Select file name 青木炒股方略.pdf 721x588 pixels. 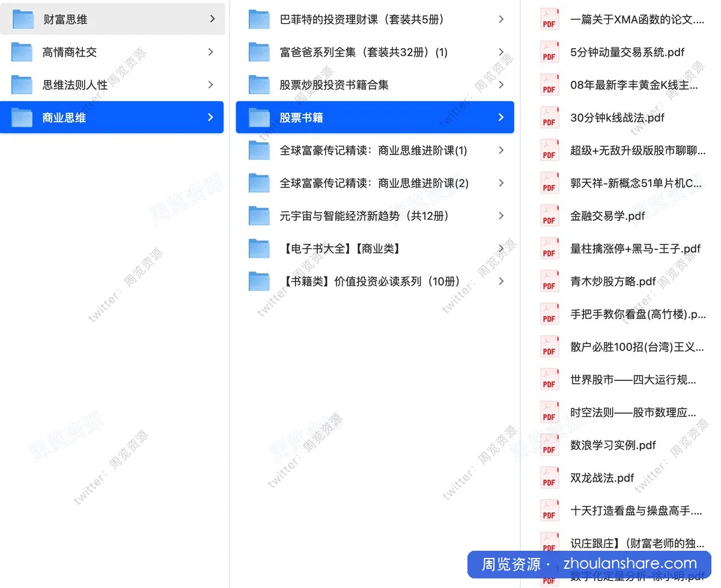pos(613,281)
